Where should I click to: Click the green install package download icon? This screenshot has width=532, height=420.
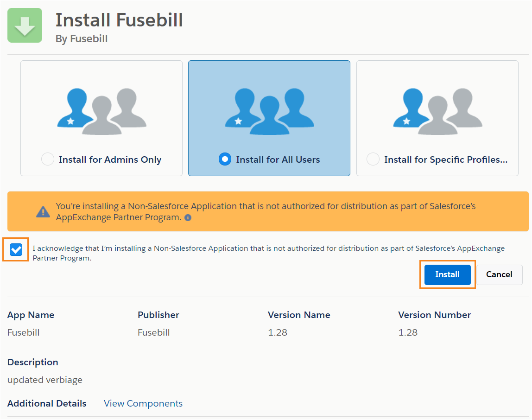[x=25, y=25]
